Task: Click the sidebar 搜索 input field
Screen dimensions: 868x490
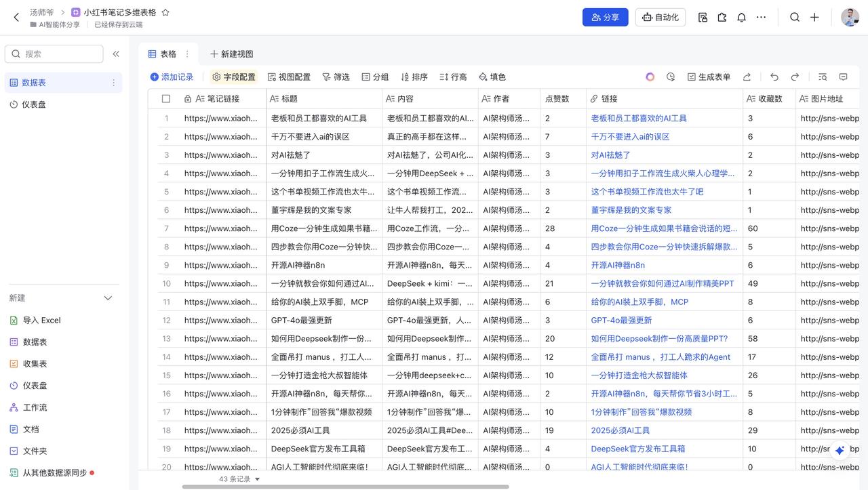Action: point(54,54)
